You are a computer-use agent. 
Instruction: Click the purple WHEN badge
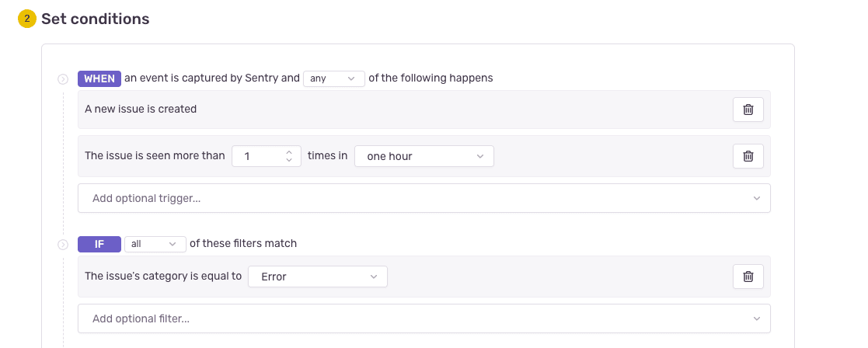[x=99, y=78]
